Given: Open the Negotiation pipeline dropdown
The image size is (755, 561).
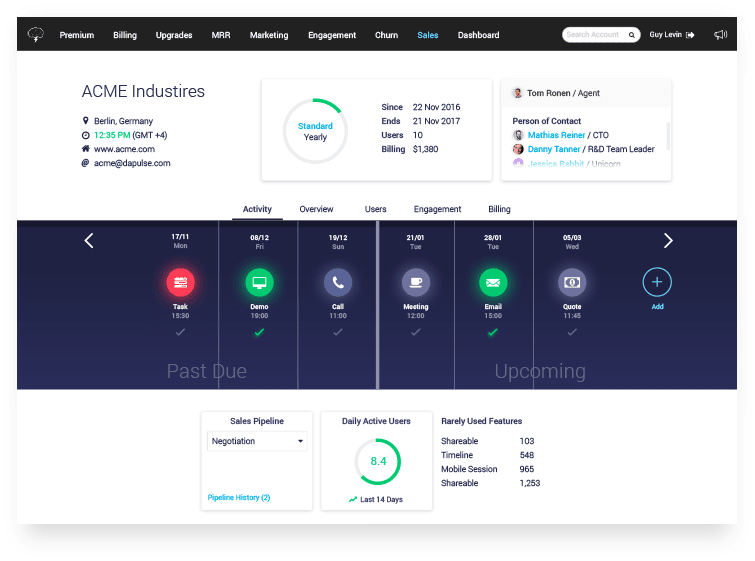Looking at the screenshot, I should pos(257,441).
